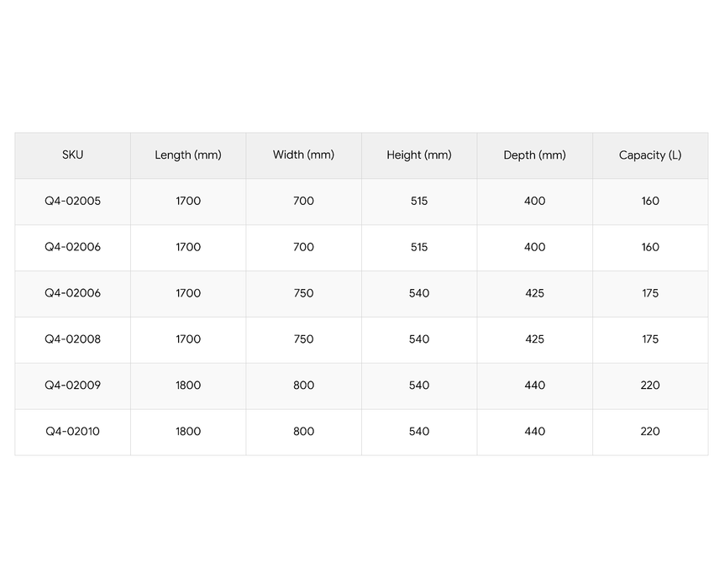Select the capacity 175 in Q4-02008 row
Image resolution: width=714 pixels, height=588 pixels.
tap(650, 339)
